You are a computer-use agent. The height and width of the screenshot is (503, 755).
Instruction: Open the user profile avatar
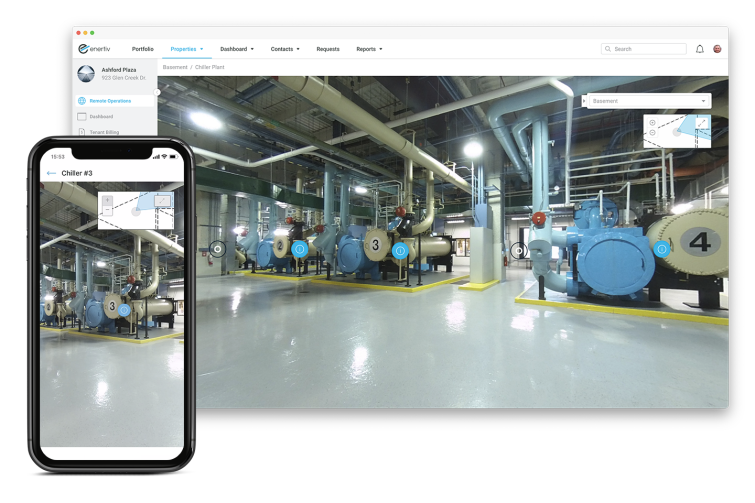click(x=717, y=49)
